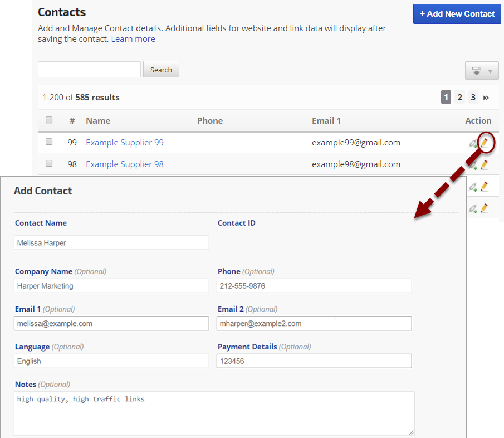Image resolution: width=504 pixels, height=438 pixels.
Task: Click the edit pencil in the fourth row
Action: [485, 208]
